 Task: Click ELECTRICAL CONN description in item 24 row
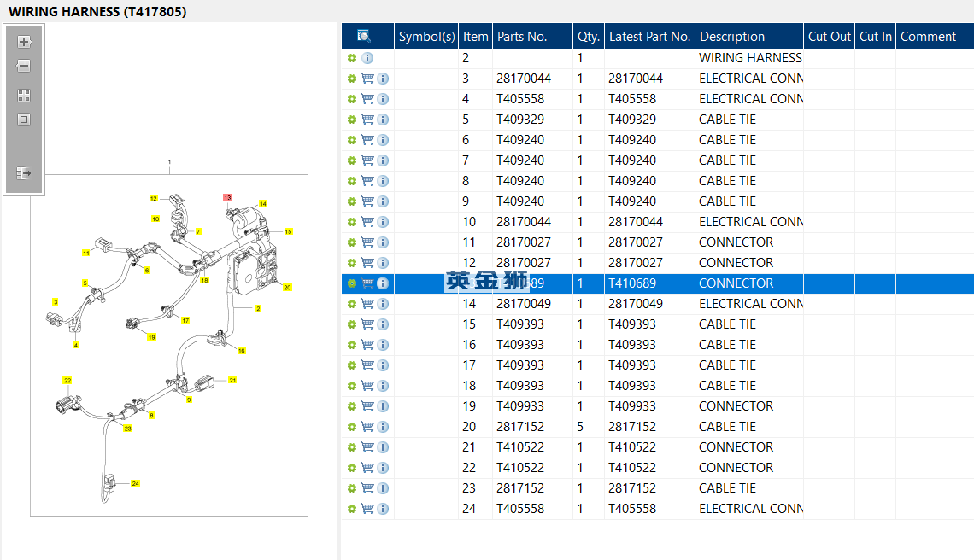click(751, 509)
